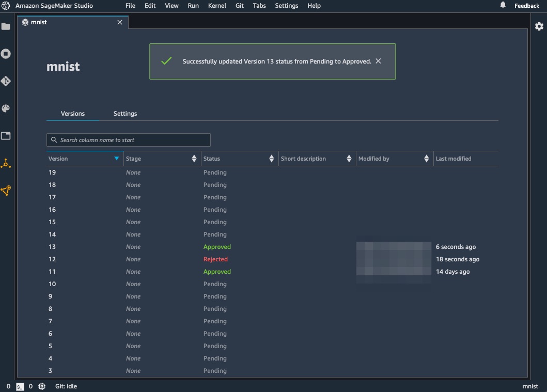Open the orange graph nodes icon
547x392 pixels.
click(6, 191)
